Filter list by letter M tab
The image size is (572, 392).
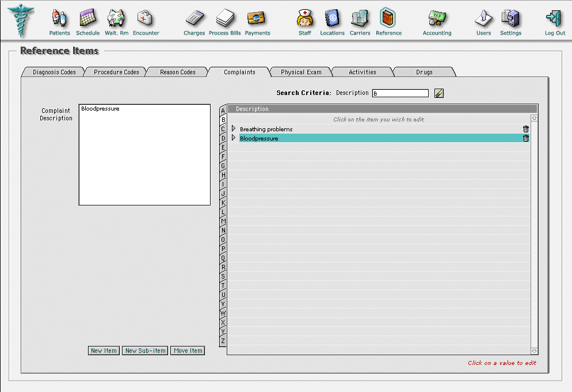pyautogui.click(x=223, y=221)
